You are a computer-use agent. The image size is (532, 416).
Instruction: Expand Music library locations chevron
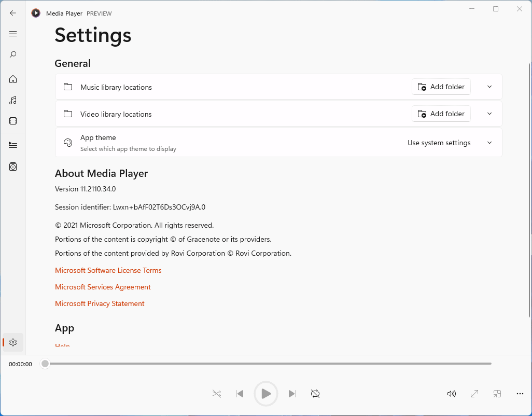coord(489,87)
